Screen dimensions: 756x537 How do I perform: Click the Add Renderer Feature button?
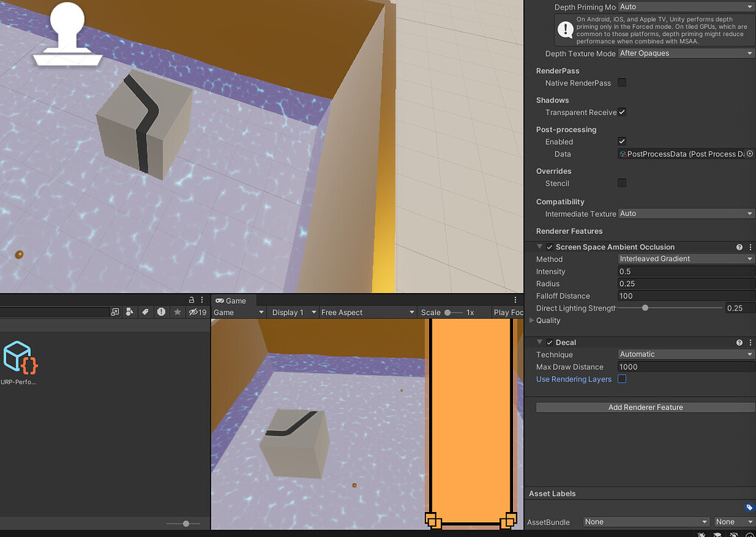pos(645,406)
